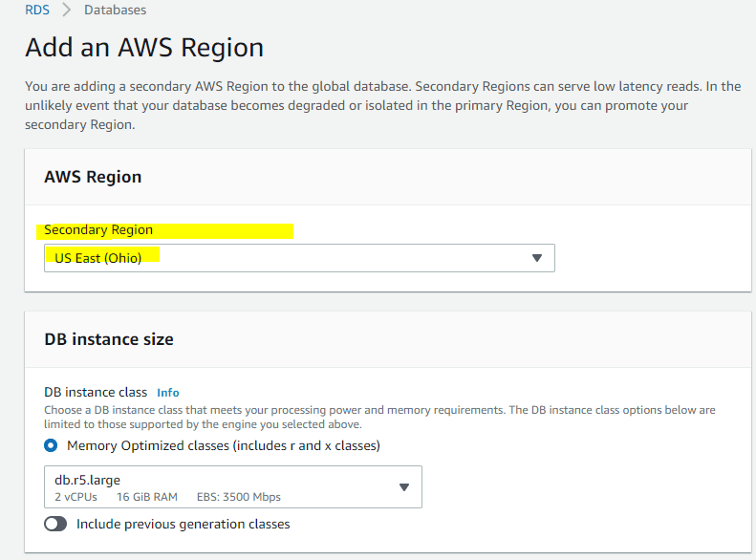Click the breadcrumb chevron separator after RDS
This screenshot has height=560, width=756.
click(67, 10)
